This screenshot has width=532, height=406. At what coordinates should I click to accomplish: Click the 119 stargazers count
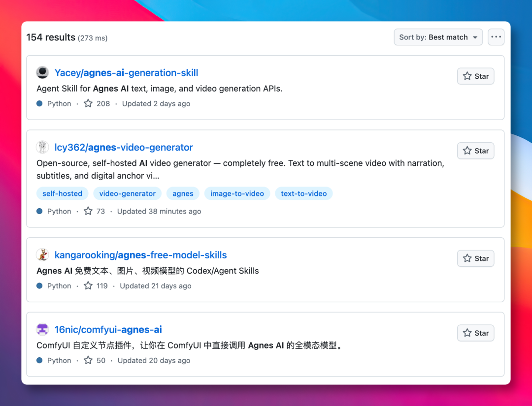(x=96, y=286)
